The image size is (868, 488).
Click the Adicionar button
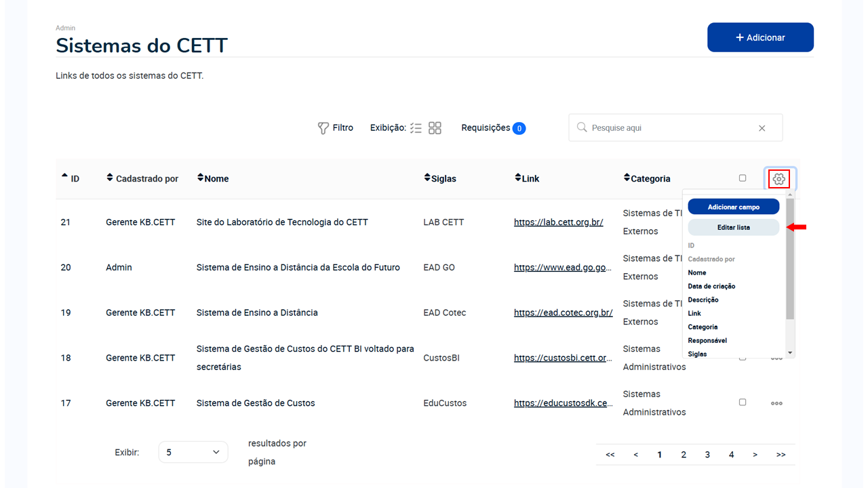point(760,37)
